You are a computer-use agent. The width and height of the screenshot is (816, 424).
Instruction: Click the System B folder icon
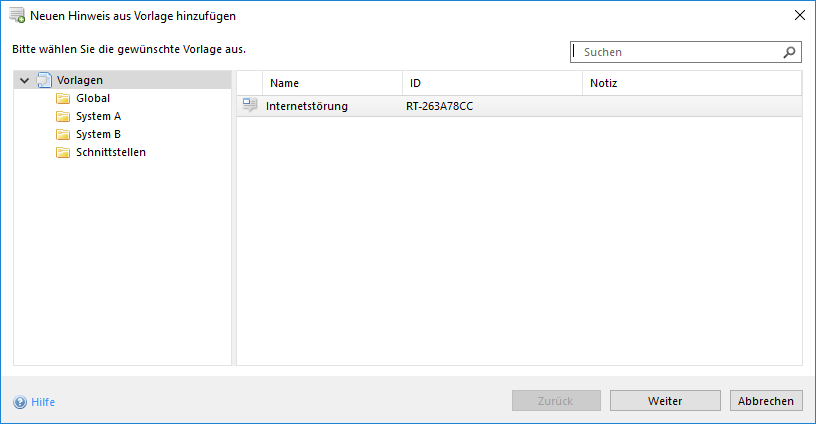pyautogui.click(x=63, y=134)
